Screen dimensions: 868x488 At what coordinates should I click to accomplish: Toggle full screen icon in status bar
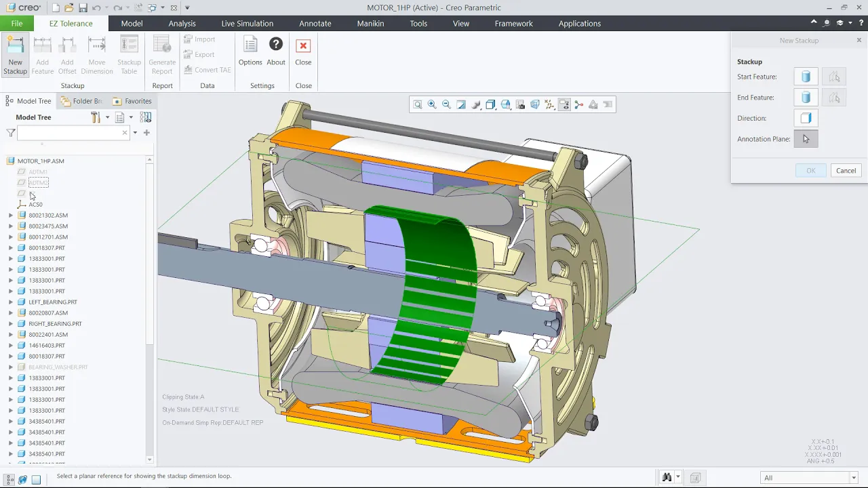[x=37, y=479]
